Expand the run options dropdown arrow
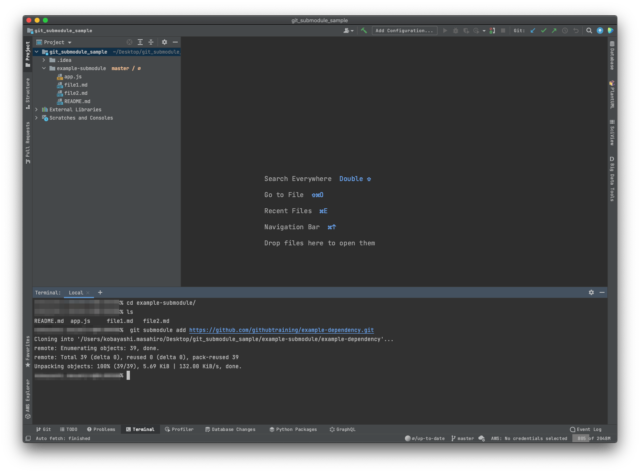640x473 pixels. click(484, 31)
